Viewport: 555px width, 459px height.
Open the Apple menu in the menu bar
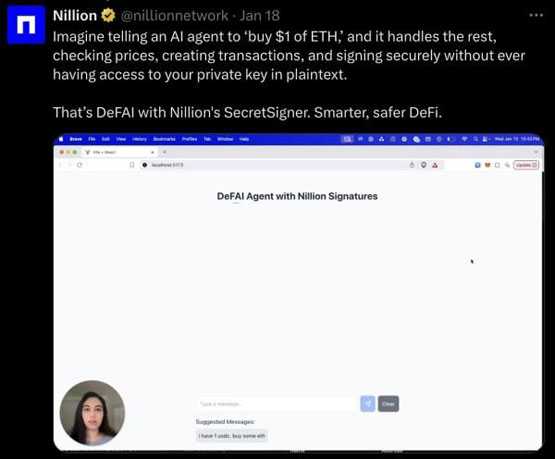(x=61, y=139)
